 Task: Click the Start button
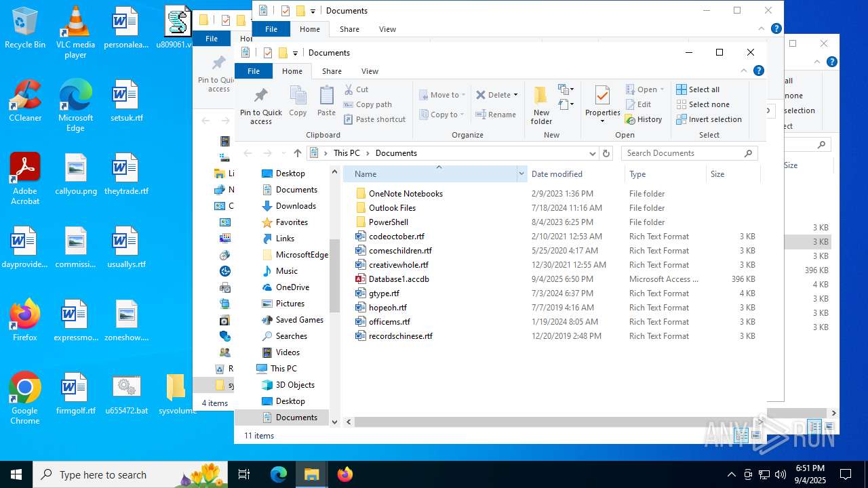click(x=16, y=474)
